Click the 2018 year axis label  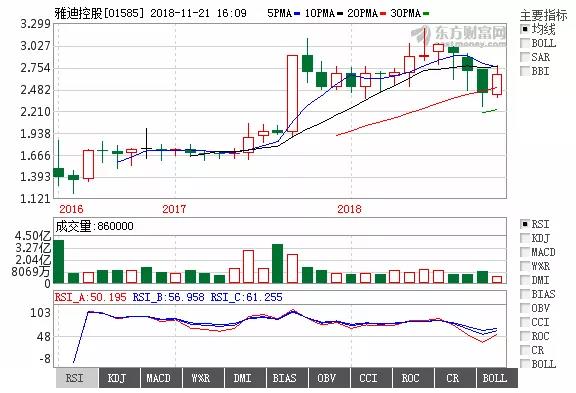349,209
